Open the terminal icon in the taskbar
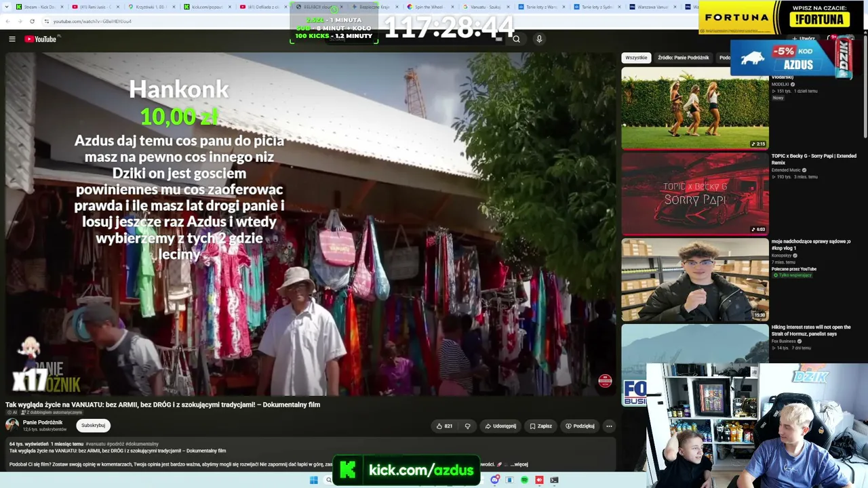 point(554,481)
